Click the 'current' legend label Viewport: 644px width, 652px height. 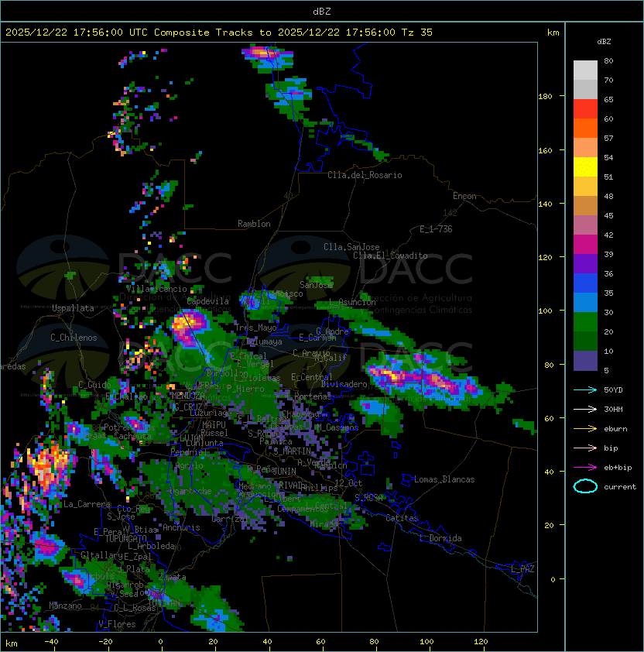click(620, 487)
